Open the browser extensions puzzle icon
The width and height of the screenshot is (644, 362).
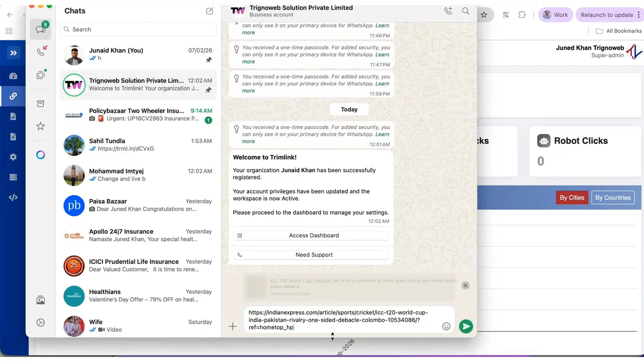point(522,15)
